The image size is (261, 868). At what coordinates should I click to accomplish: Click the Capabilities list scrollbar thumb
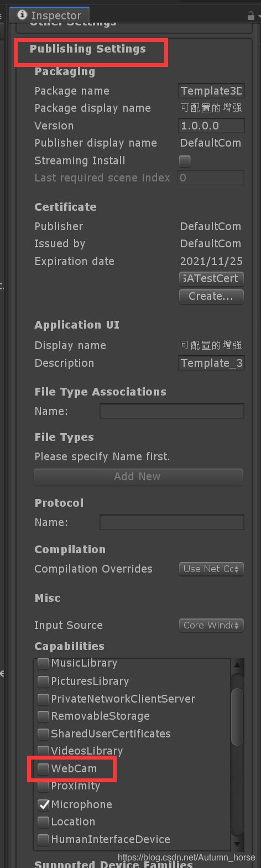click(237, 716)
